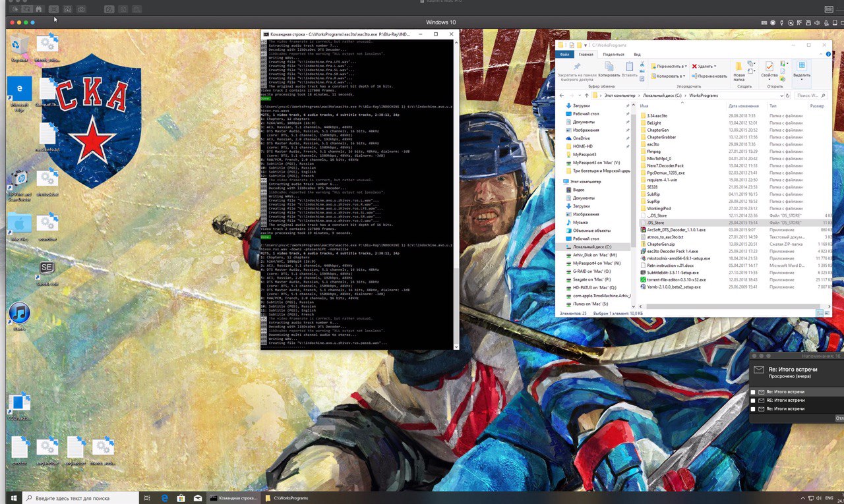This screenshot has height=504, width=844.
Task: Open the Файл tab in Explorer
Action: click(x=564, y=54)
